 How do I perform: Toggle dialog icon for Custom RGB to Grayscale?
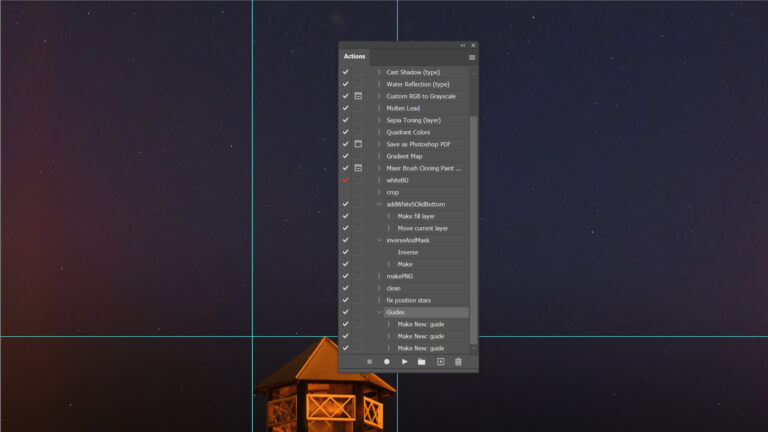358,96
